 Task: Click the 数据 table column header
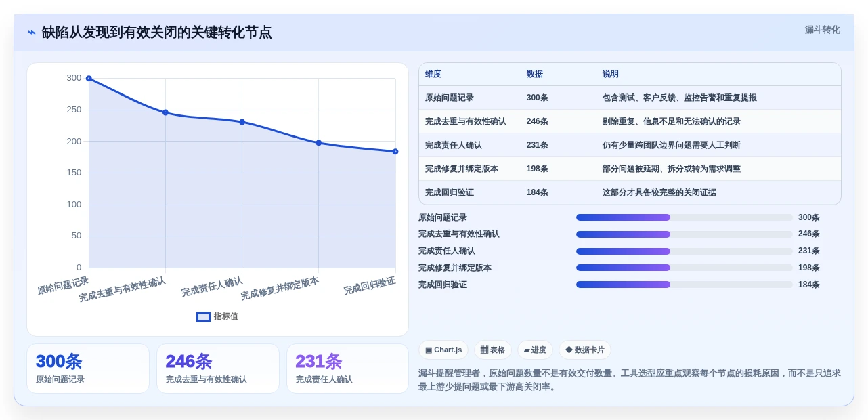tap(534, 74)
